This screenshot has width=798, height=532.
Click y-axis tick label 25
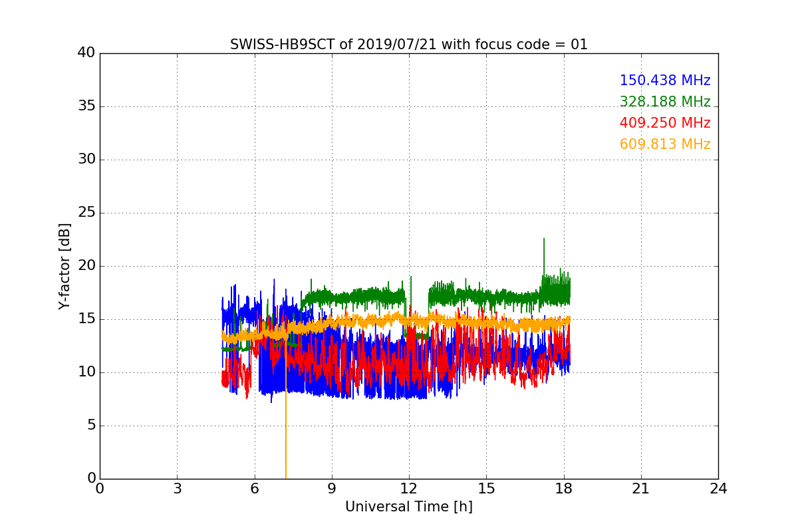pyautogui.click(x=86, y=213)
